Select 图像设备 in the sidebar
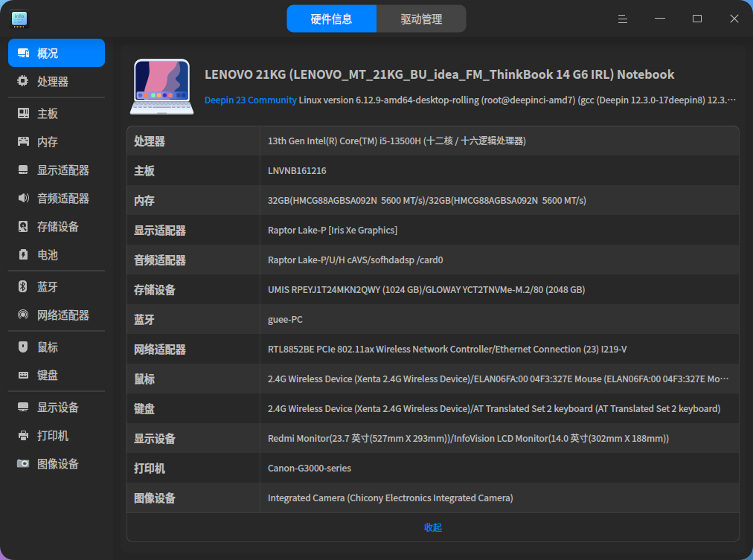The height and width of the screenshot is (560, 753). (x=57, y=463)
